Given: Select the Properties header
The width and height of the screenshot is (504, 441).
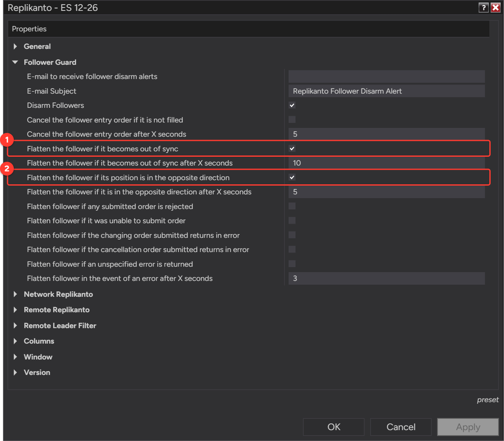Looking at the screenshot, I should [x=29, y=29].
